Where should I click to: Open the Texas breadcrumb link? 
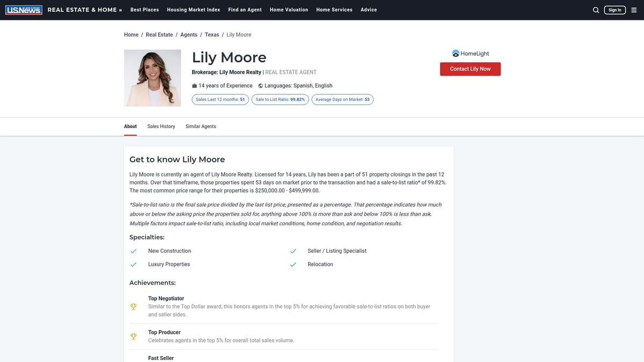(212, 34)
